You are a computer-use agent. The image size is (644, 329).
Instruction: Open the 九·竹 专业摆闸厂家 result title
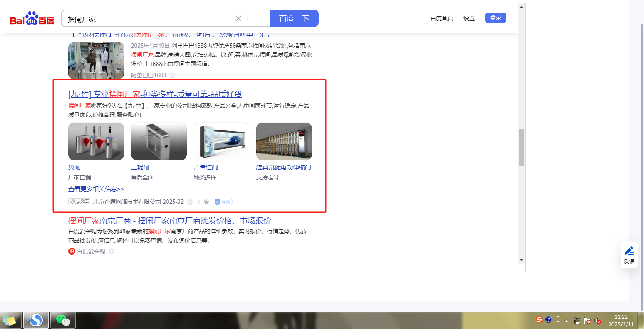(155, 94)
